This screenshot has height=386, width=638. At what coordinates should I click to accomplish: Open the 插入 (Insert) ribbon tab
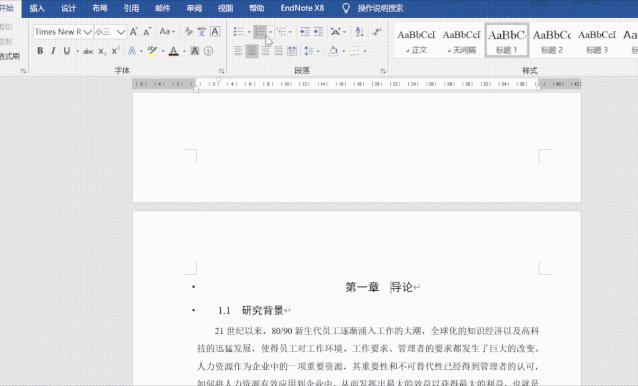[x=37, y=8]
